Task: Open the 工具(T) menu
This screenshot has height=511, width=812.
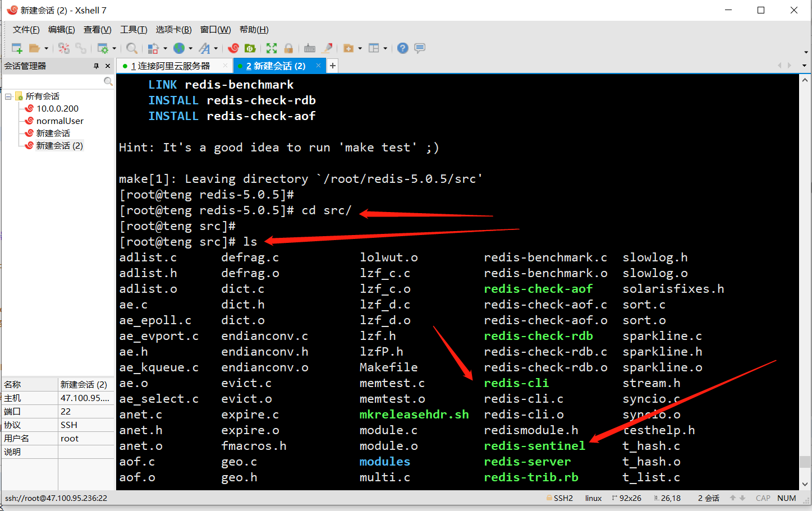Action: pos(134,30)
